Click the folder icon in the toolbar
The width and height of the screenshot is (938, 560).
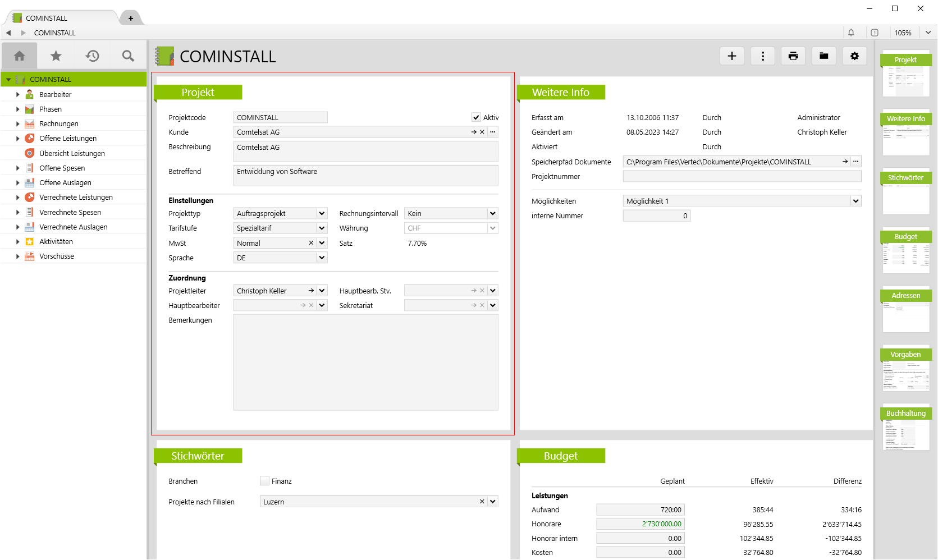pyautogui.click(x=823, y=56)
